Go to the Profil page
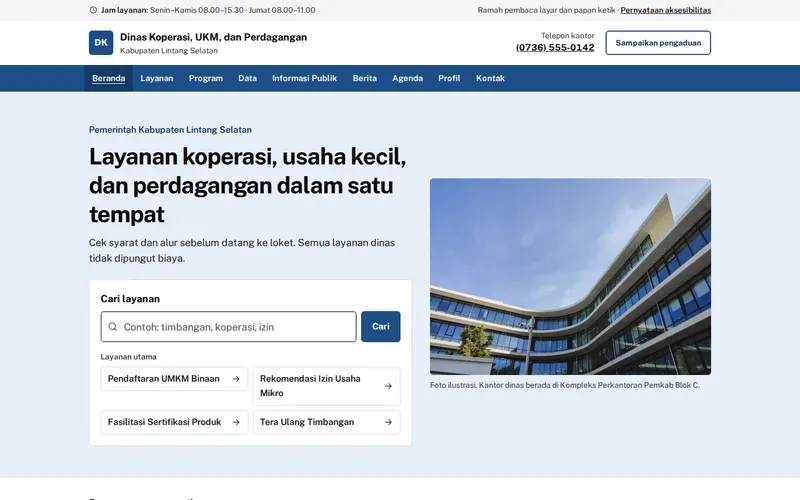The image size is (800, 500). [x=449, y=79]
